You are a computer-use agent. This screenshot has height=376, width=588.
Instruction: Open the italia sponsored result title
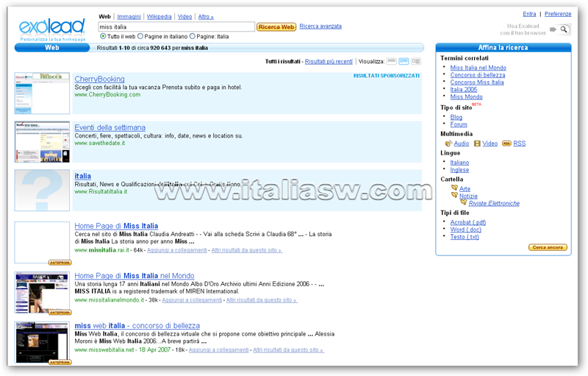[82, 176]
